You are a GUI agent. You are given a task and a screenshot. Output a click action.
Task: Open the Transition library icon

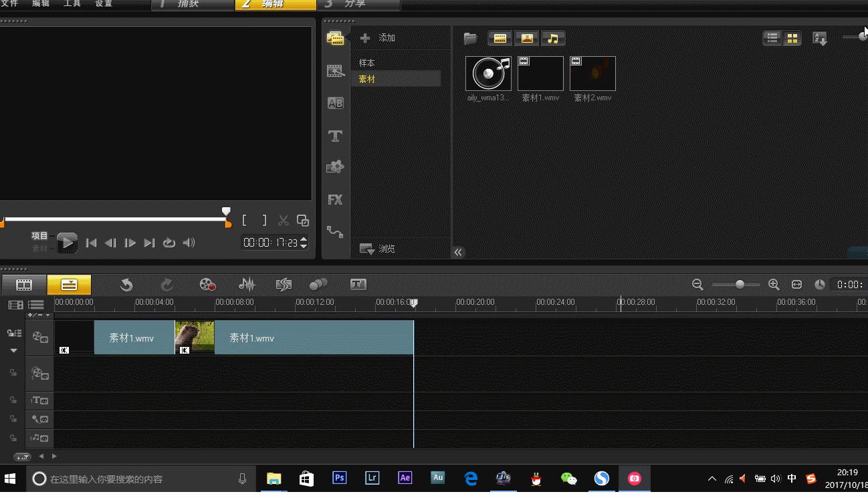(x=335, y=103)
